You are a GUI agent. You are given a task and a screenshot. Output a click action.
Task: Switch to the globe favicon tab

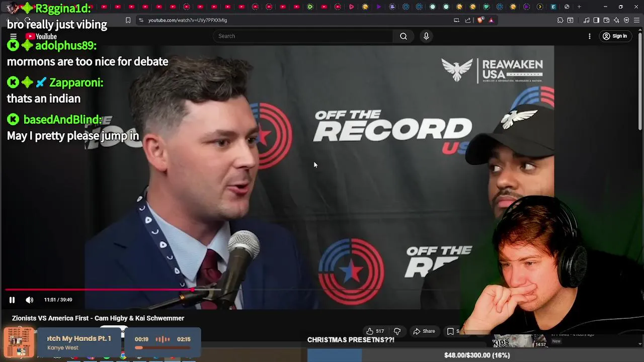(567, 7)
